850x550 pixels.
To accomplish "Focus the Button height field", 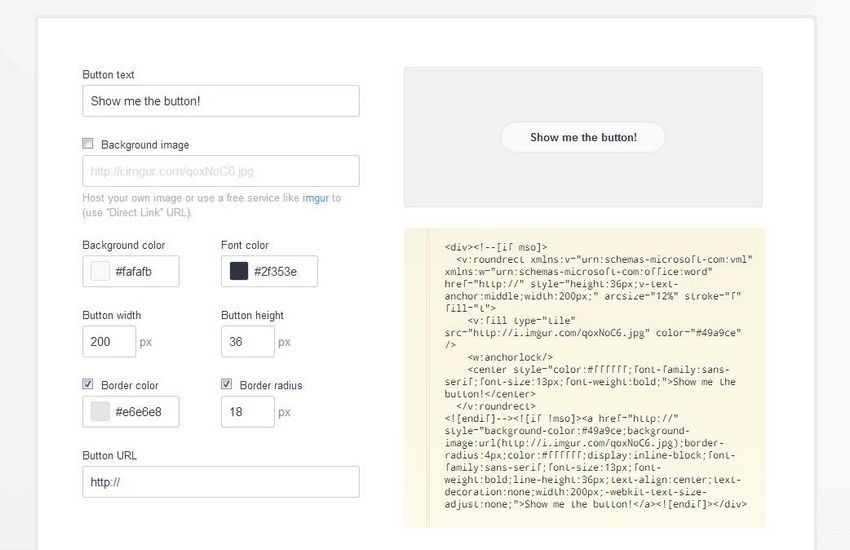I will 247,341.
